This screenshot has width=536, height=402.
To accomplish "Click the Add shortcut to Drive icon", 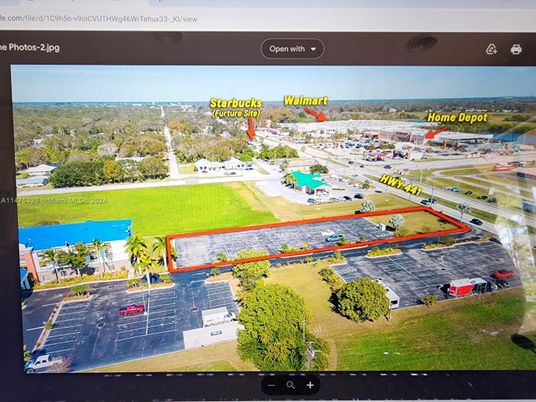I will 491,50.
